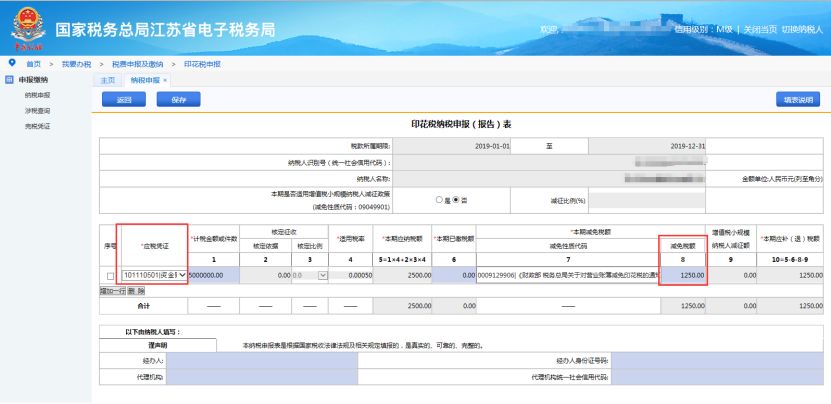The image size is (831, 404).
Task: Select the 是 radio button
Action: (x=439, y=199)
